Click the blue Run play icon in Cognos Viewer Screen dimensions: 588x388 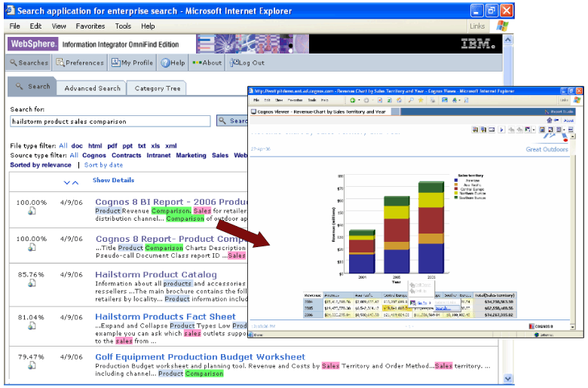tap(501, 130)
